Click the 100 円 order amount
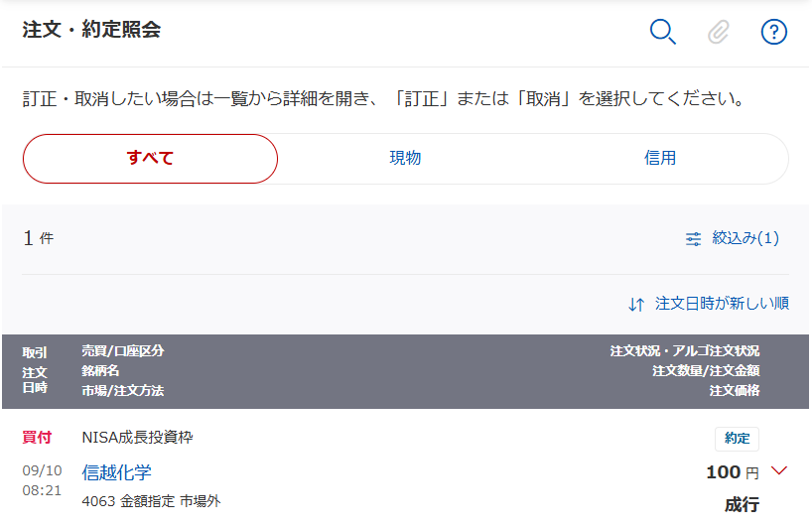 732,472
